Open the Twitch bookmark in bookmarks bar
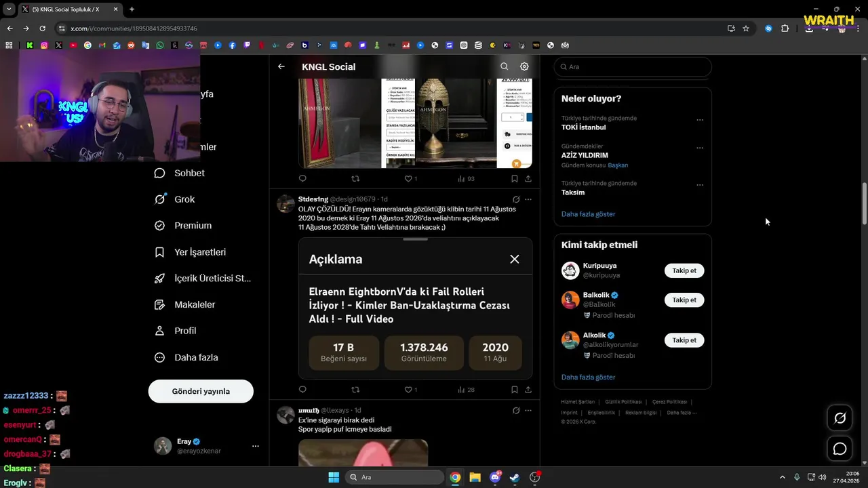 click(x=247, y=45)
